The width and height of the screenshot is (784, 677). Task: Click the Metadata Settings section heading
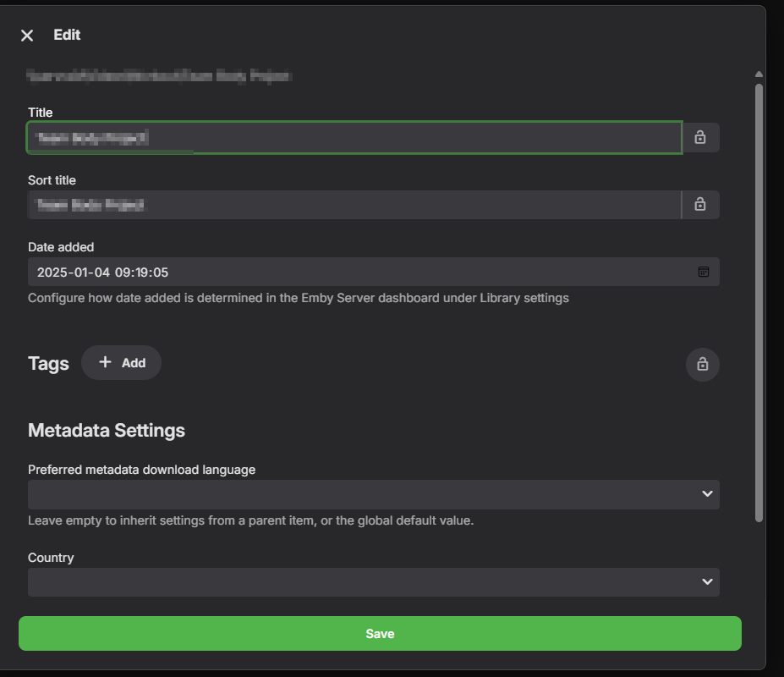[107, 430]
